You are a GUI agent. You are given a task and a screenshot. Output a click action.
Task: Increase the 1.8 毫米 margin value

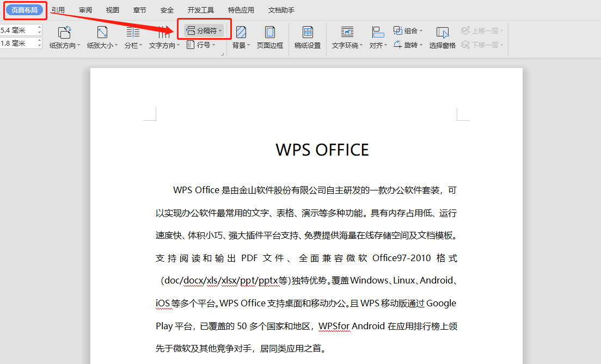click(40, 41)
